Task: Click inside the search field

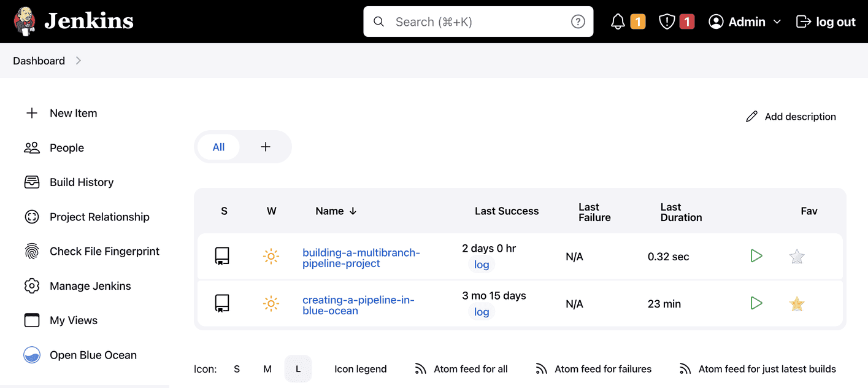Action: [x=478, y=21]
